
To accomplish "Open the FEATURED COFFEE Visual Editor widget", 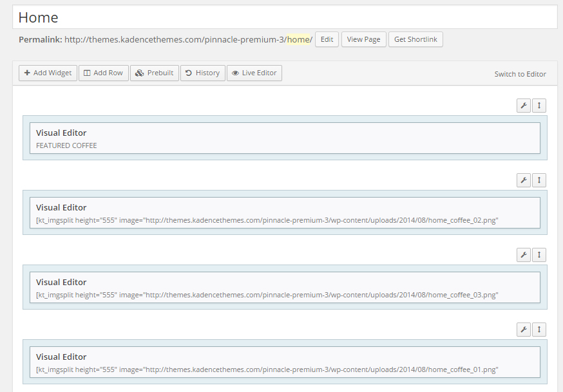I will click(x=285, y=138).
